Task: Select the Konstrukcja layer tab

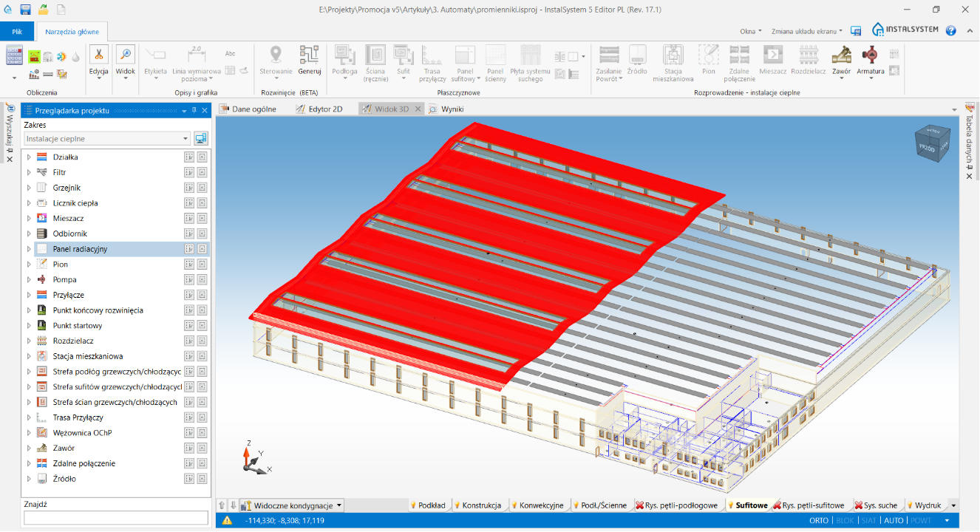Action: (x=477, y=505)
